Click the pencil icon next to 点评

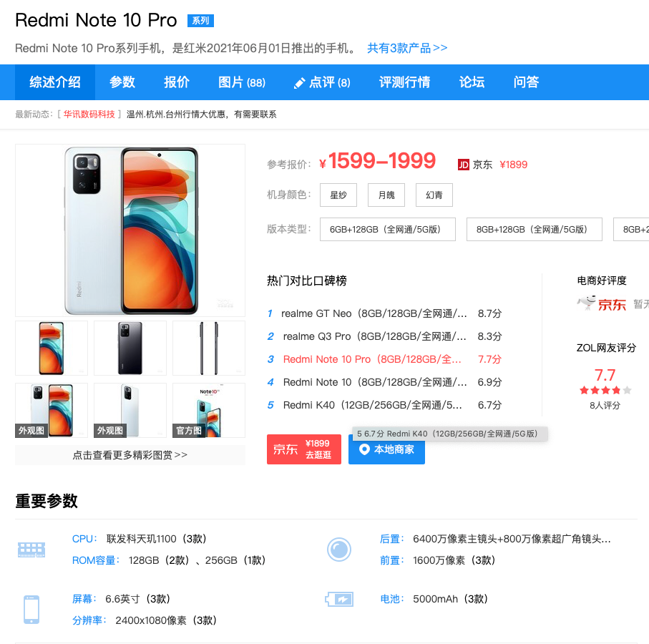click(x=299, y=83)
